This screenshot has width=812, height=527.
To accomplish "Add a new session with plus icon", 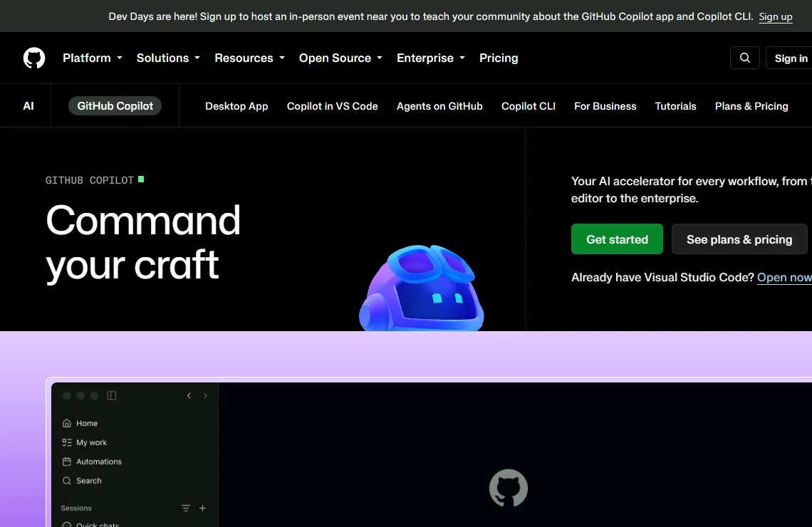I will tap(202, 508).
